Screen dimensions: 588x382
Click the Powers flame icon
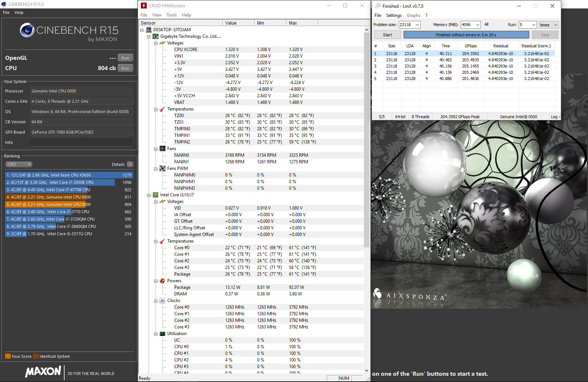click(x=162, y=281)
